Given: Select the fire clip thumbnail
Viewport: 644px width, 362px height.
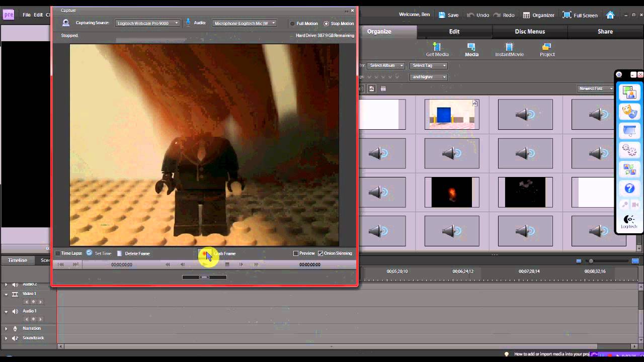Looking at the screenshot, I should (452, 192).
